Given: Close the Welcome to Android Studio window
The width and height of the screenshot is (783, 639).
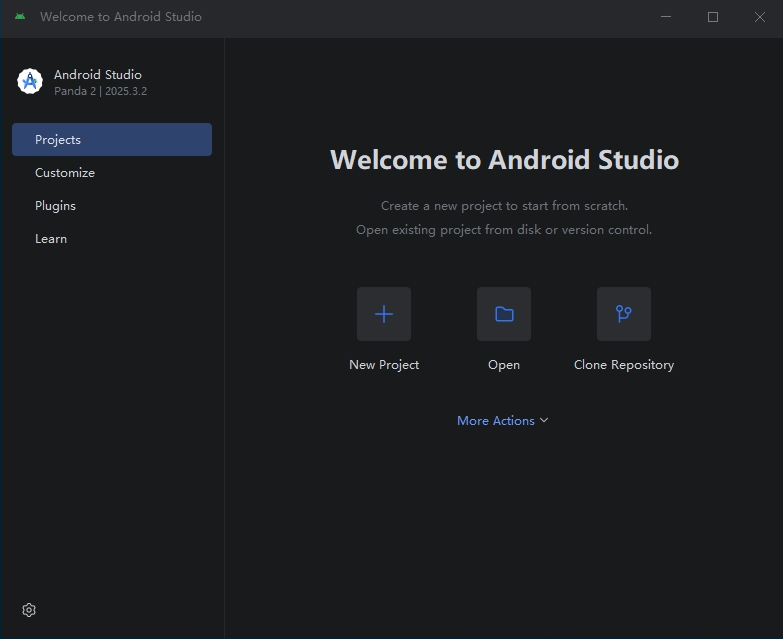Looking at the screenshot, I should pyautogui.click(x=760, y=16).
